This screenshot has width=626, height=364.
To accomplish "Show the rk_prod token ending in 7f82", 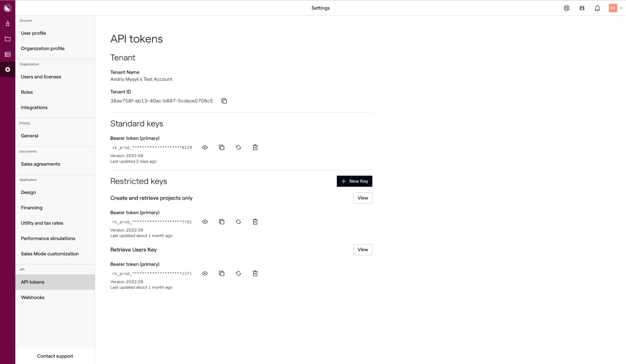I will coord(205,222).
